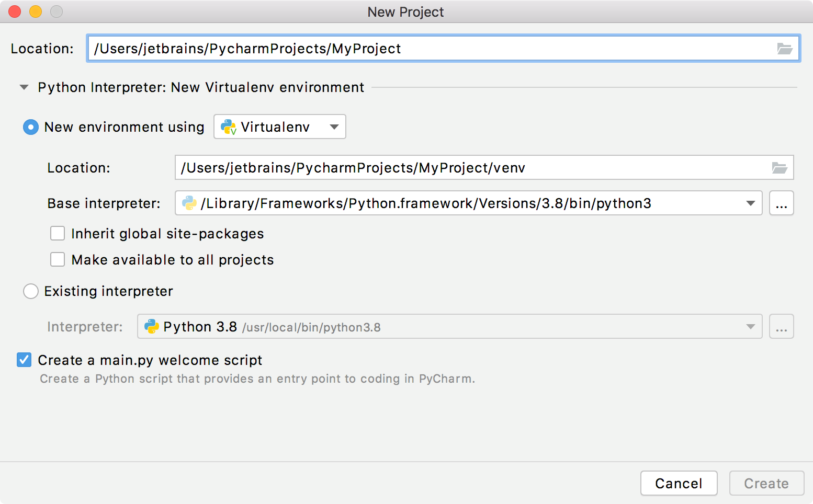This screenshot has height=504, width=813.
Task: Enable Inherit global site-packages checkbox
Action: 58,233
